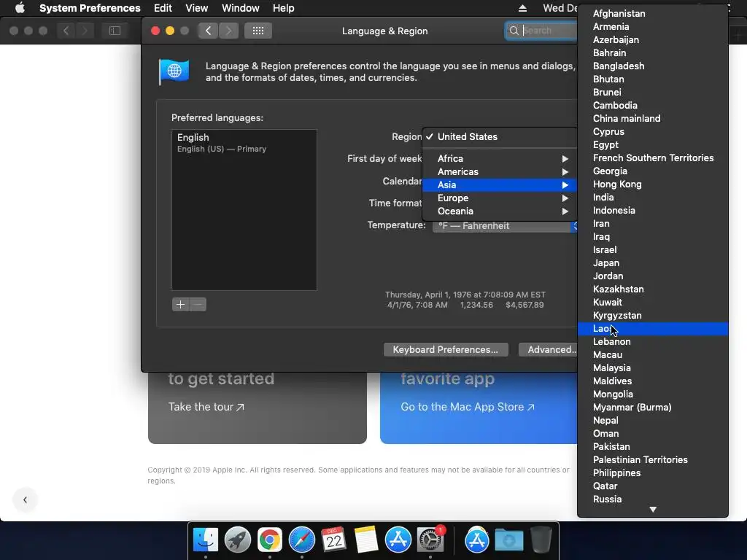Click the eject icon in menu bar
The image size is (747, 560).
click(x=522, y=8)
